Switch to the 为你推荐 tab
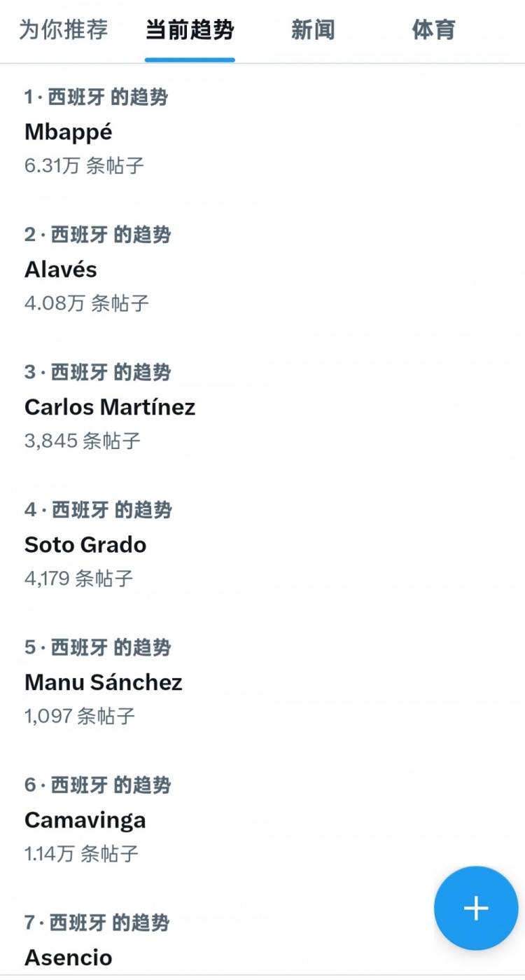525x980 pixels. (64, 30)
